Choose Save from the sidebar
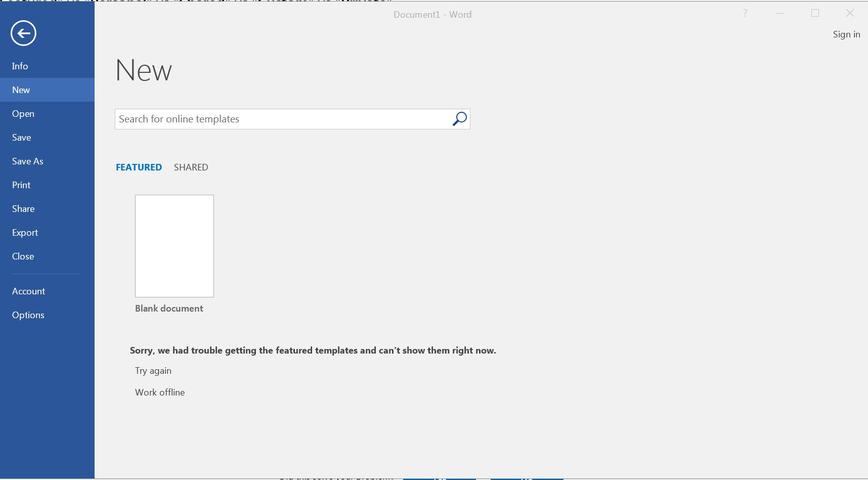Viewport: 868px width, 480px height. 47,138
